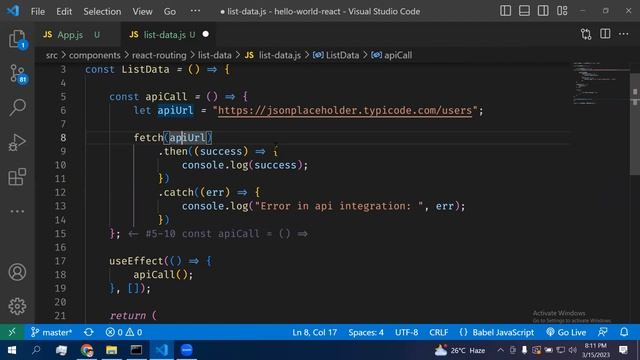Open the Accounts menu icon

pos(17,272)
